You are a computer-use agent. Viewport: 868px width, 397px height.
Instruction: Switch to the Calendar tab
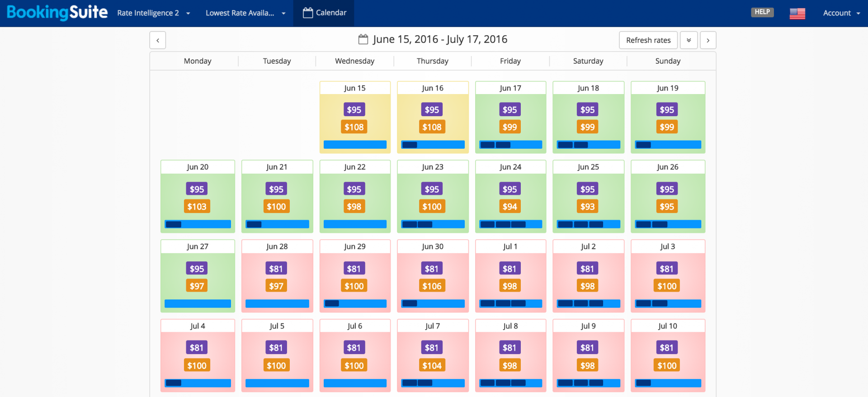point(324,13)
